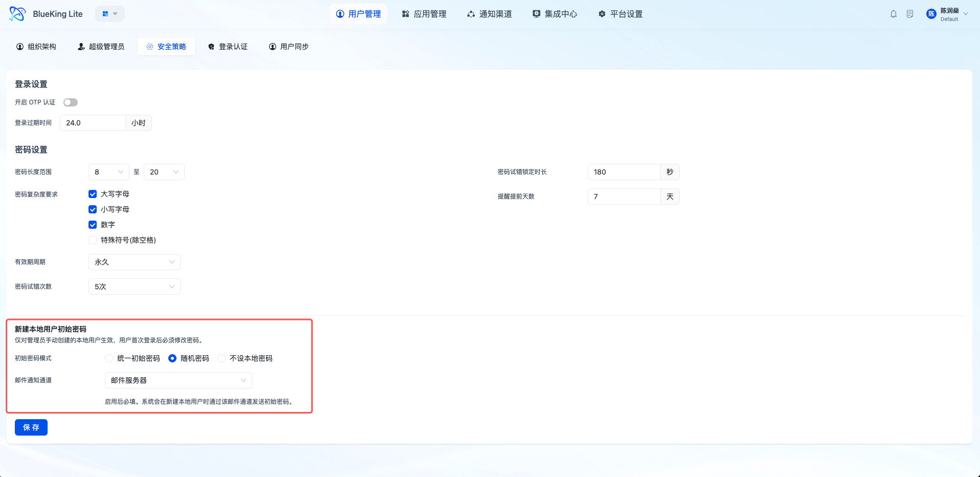Expand the user menu chevron beside 陈润燊
The image size is (980, 477).
[x=966, y=14]
